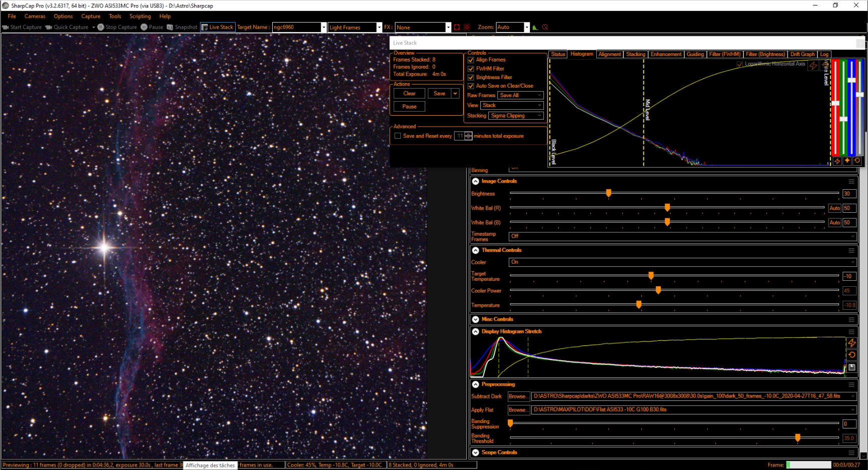This screenshot has height=470, width=868.
Task: Take a Snapshot from the toolbar
Action: click(x=182, y=27)
